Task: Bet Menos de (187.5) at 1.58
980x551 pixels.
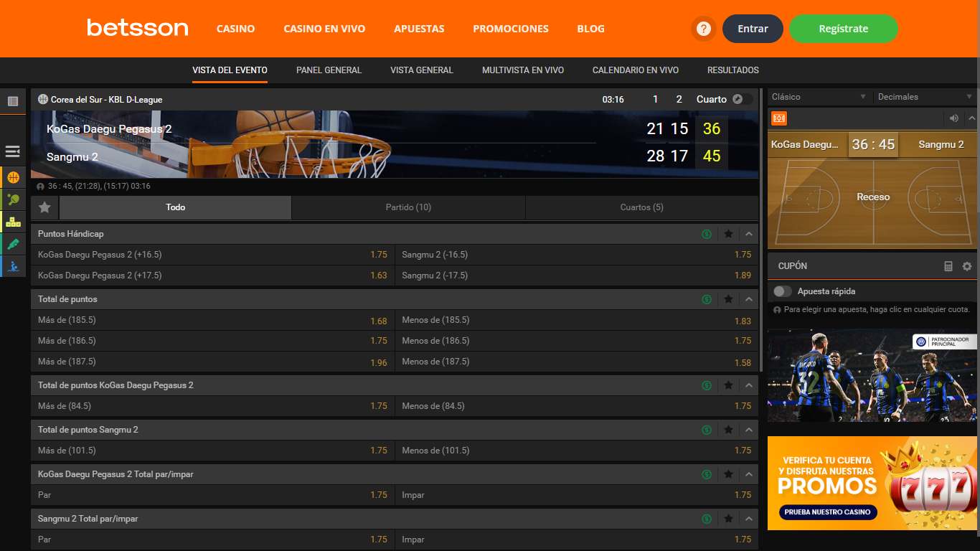Action: (577, 362)
